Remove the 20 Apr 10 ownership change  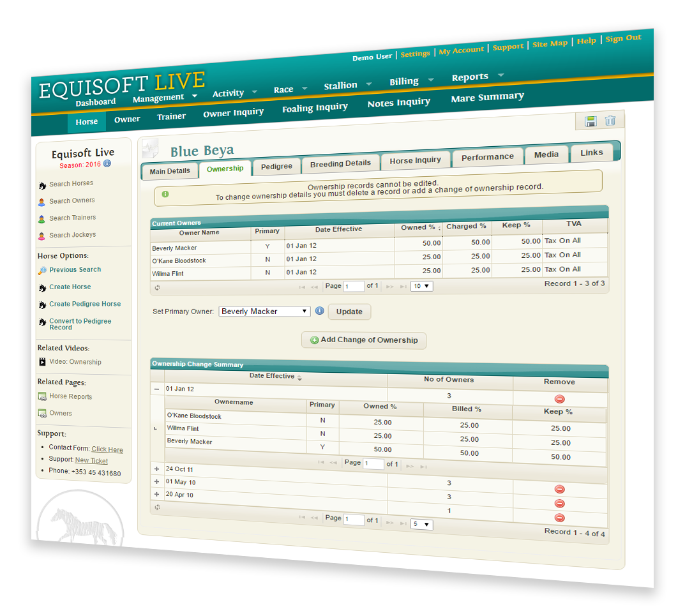pos(560,518)
